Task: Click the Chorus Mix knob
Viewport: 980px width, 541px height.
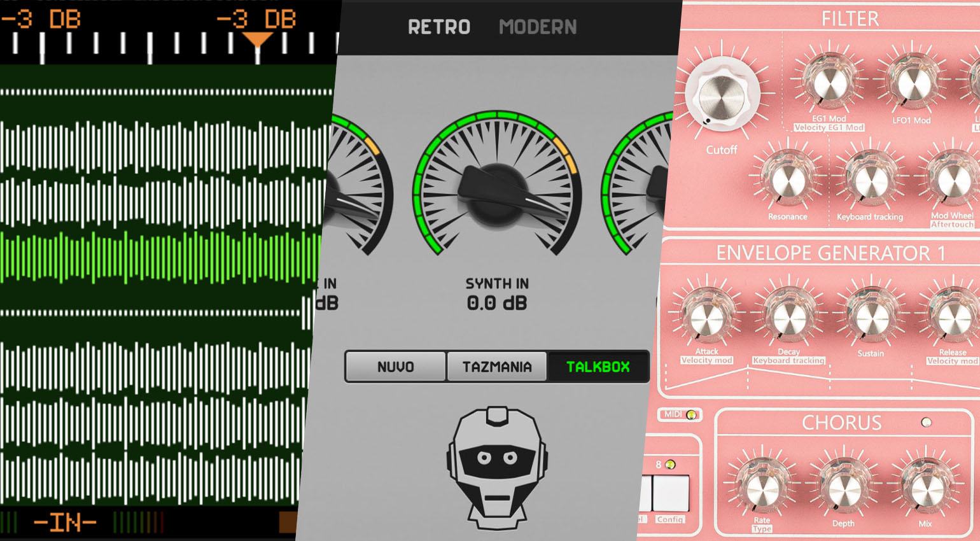Action: [x=925, y=489]
